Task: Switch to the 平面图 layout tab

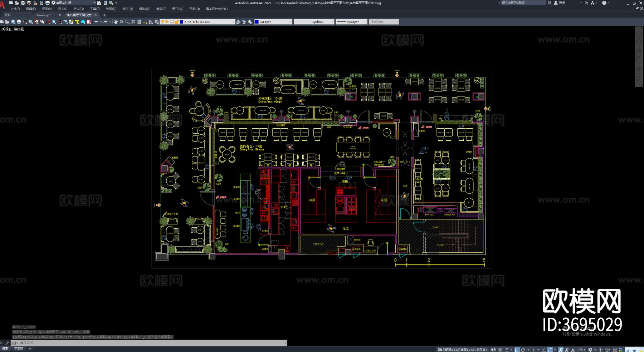Action: click(18, 349)
